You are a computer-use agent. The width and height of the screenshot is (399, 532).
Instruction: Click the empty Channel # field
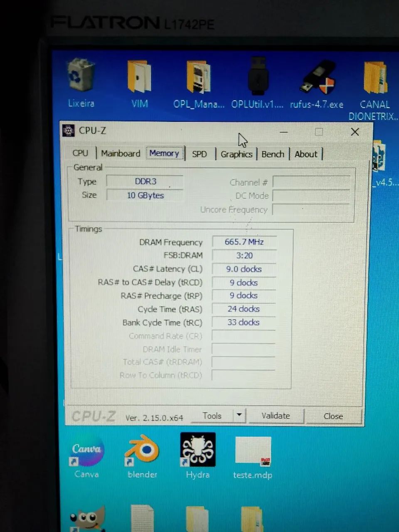[x=311, y=182]
